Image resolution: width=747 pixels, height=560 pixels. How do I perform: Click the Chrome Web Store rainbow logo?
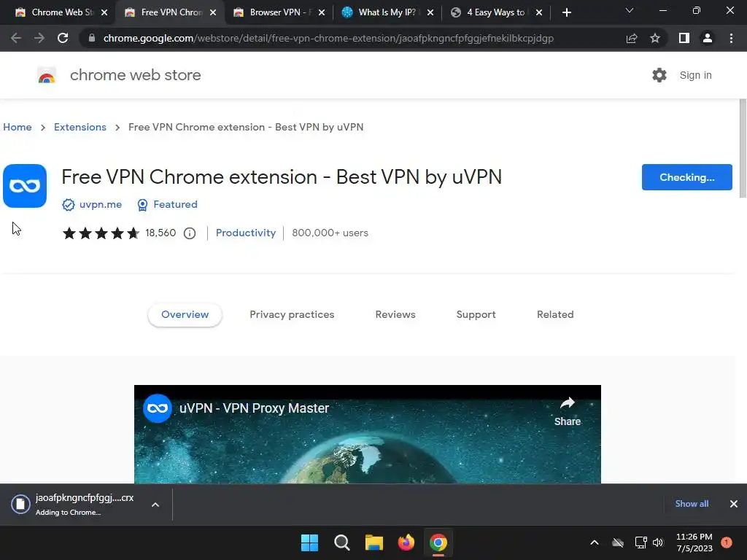47,75
